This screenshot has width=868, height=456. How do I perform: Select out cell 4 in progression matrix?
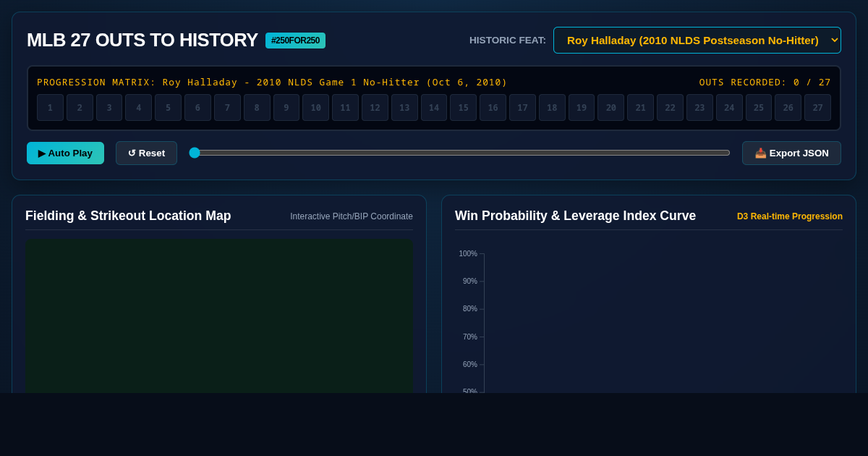(139, 108)
